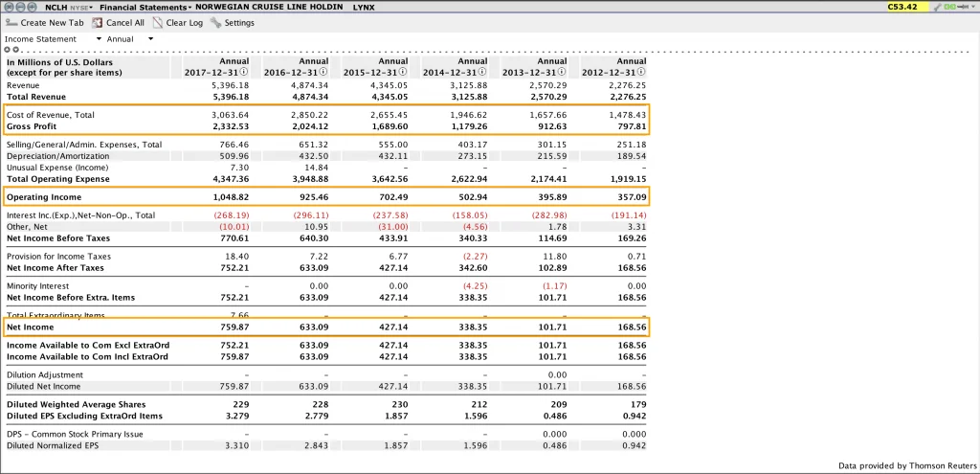Screen dimensions: 980x474
Task: Click the Clear Log toolbar button
Action: 177,23
